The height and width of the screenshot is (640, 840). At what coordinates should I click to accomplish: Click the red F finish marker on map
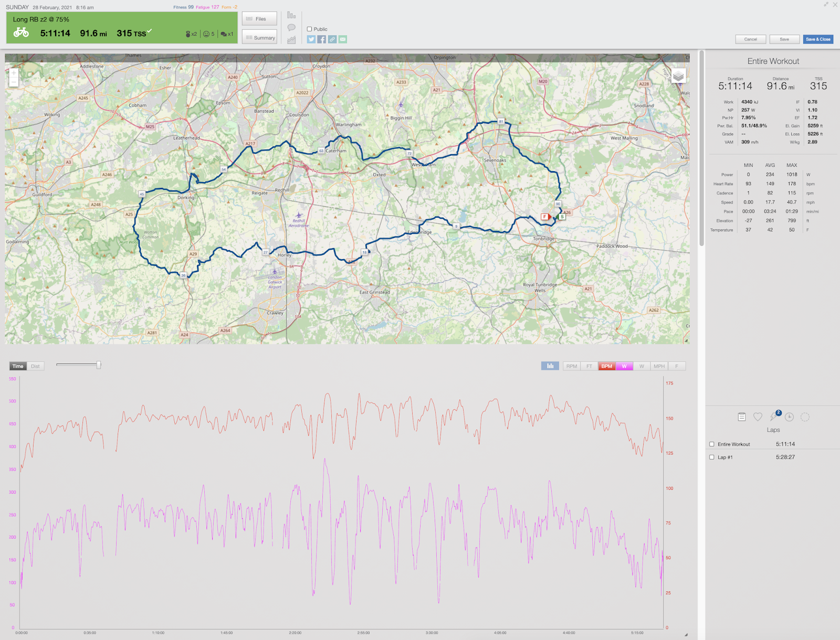point(545,217)
